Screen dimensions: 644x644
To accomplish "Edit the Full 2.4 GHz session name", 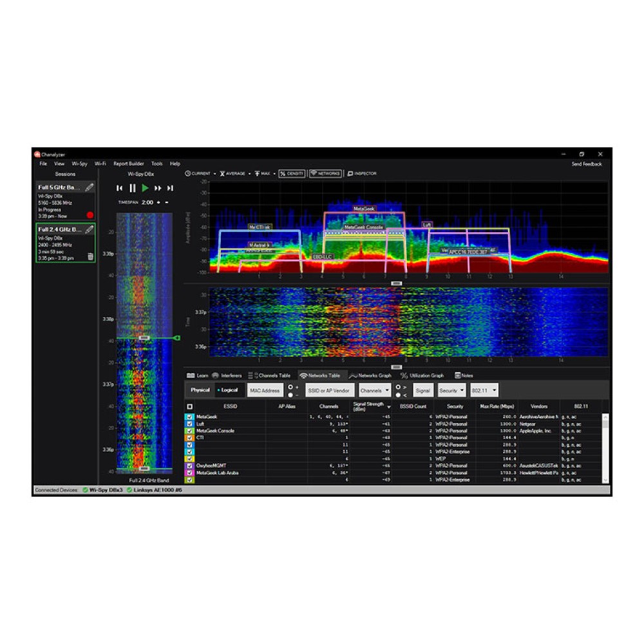I will (x=89, y=230).
